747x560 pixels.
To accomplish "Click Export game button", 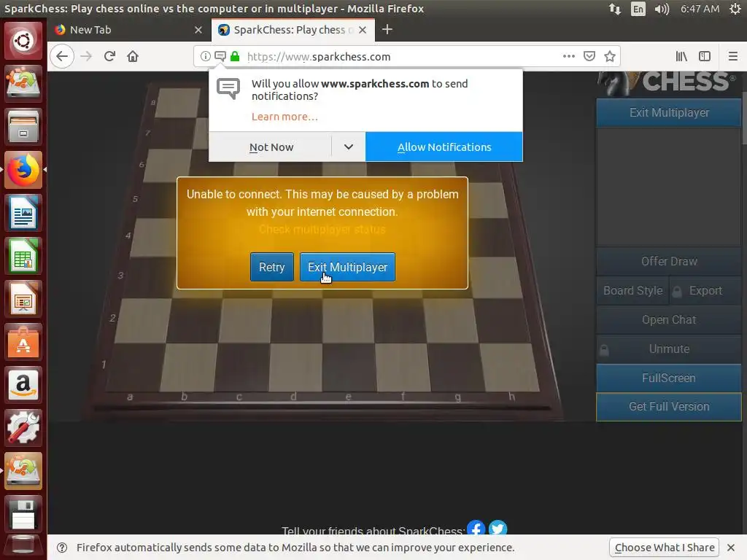I will [x=705, y=290].
